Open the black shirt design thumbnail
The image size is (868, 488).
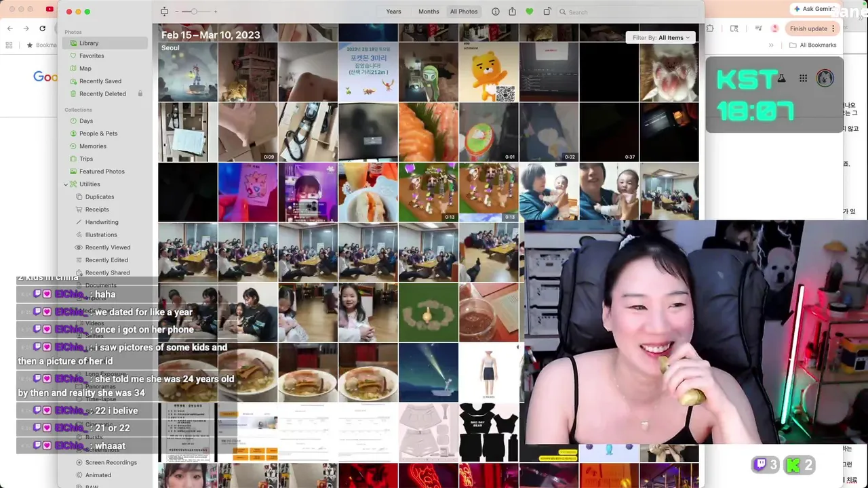coord(488,432)
